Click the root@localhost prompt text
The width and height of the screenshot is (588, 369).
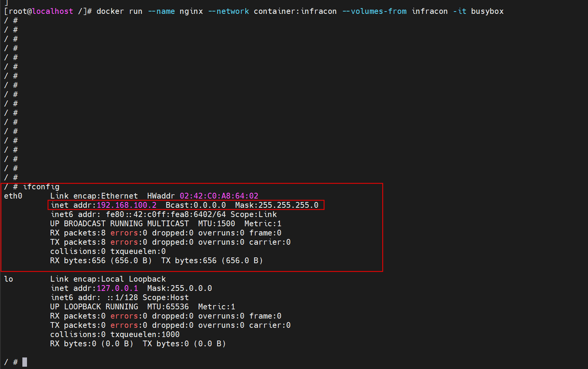pos(39,11)
